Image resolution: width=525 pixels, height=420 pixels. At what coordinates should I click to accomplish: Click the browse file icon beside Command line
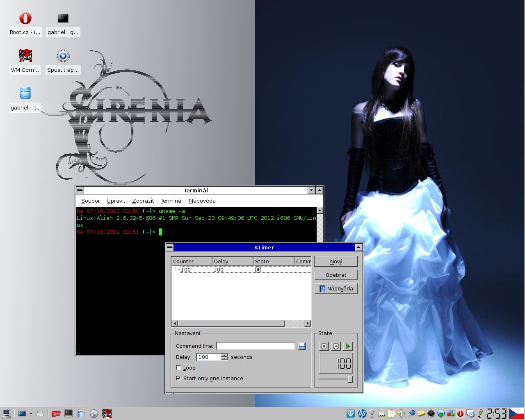302,346
